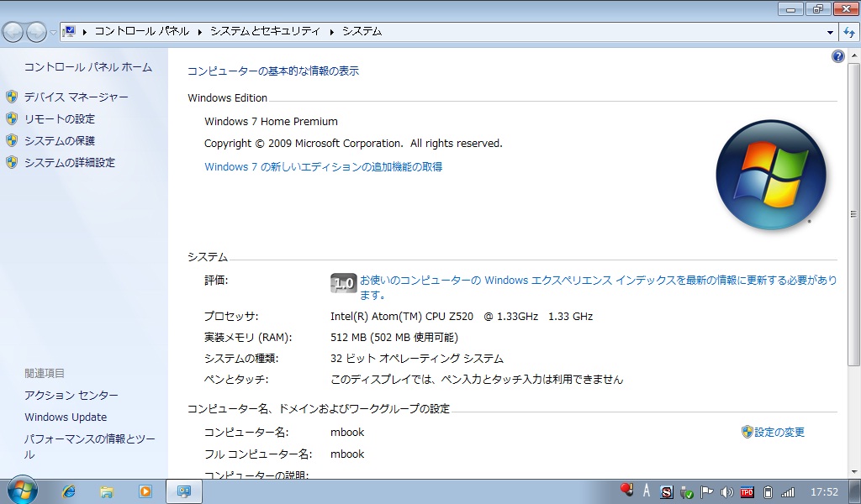Click the コンピューターの基本的な情報の表示 heading

(273, 71)
